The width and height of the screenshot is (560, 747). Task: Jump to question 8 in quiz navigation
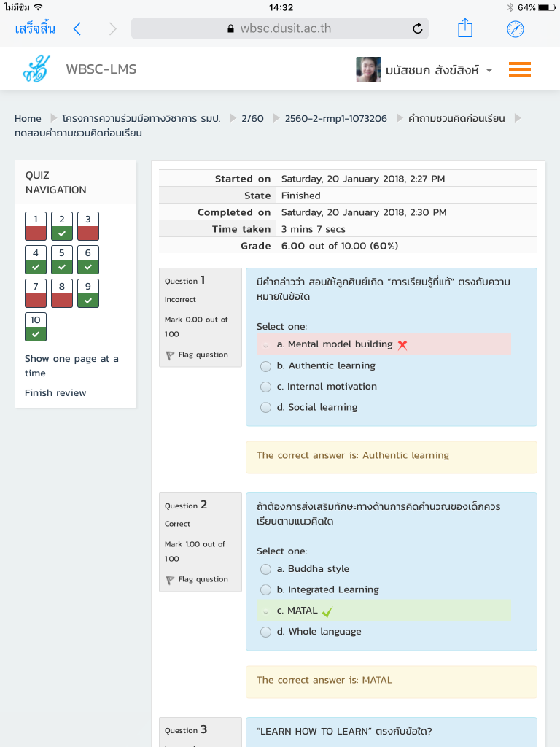point(62,293)
